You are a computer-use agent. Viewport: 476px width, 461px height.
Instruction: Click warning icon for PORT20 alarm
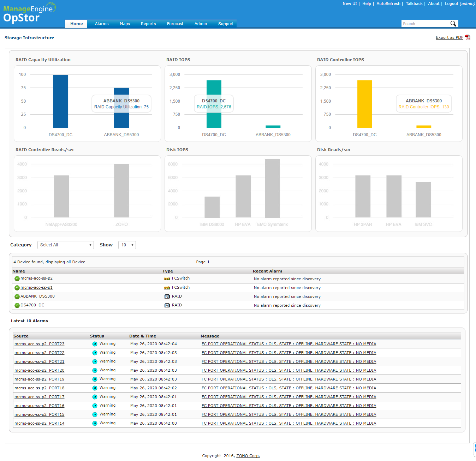click(95, 370)
